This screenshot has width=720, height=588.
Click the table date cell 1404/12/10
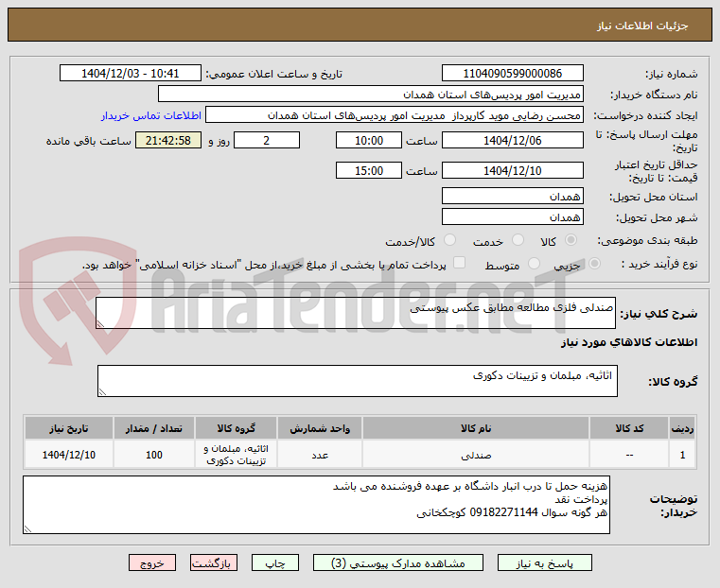click(x=69, y=455)
